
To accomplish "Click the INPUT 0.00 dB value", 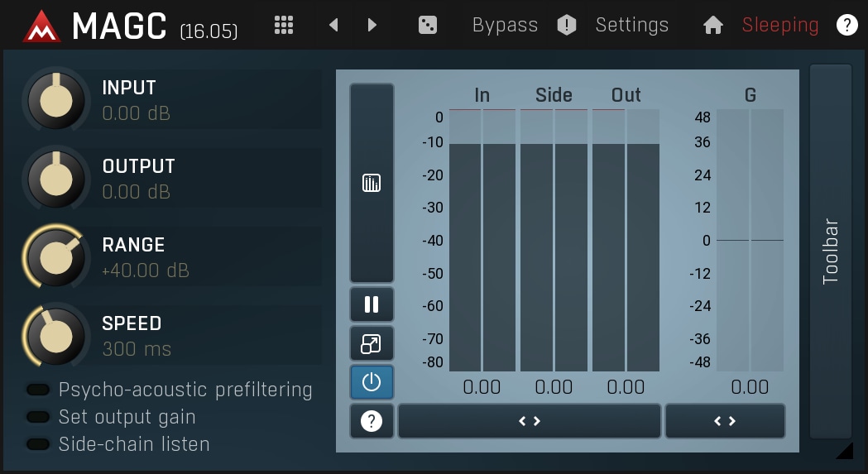I will point(137,113).
